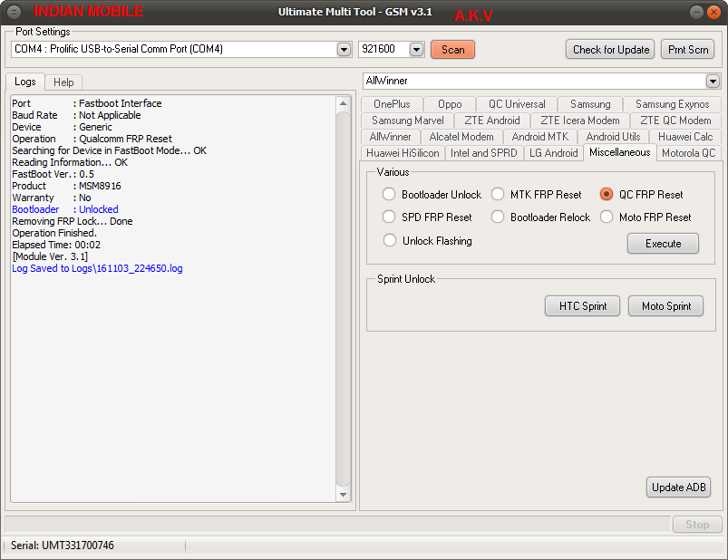The width and height of the screenshot is (728, 560).
Task: Open the Samsung tab
Action: [588, 103]
